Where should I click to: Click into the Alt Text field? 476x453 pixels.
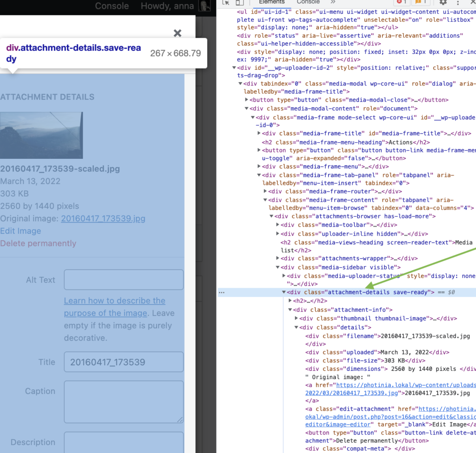(124, 280)
